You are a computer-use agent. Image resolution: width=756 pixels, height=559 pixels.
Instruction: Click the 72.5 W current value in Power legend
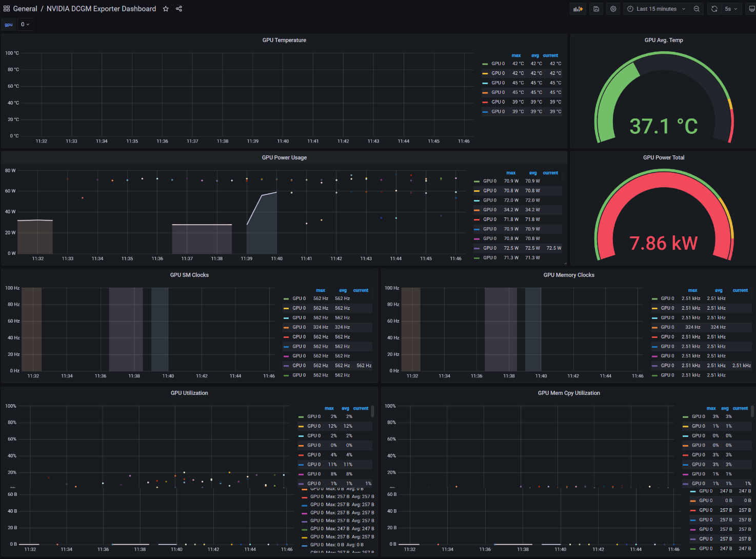[553, 248]
